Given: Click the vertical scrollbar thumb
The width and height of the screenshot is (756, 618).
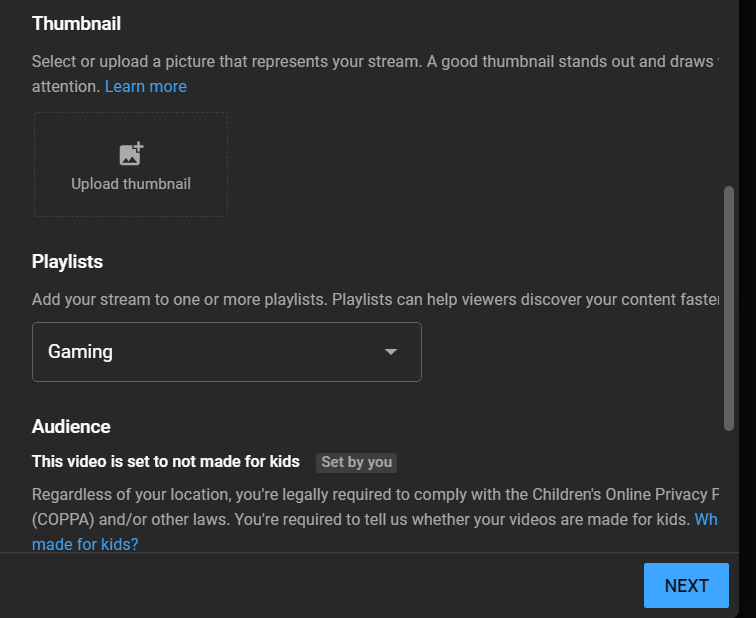Looking at the screenshot, I should click(729, 308).
